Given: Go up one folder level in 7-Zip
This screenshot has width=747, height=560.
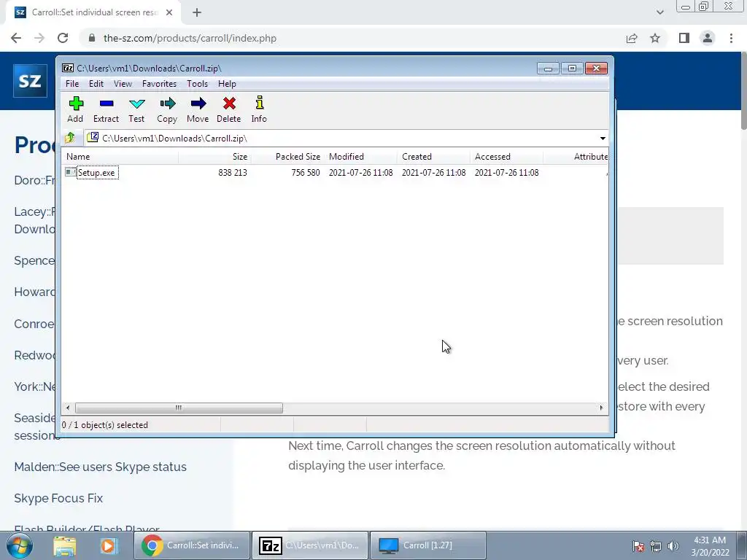Looking at the screenshot, I should tap(69, 138).
